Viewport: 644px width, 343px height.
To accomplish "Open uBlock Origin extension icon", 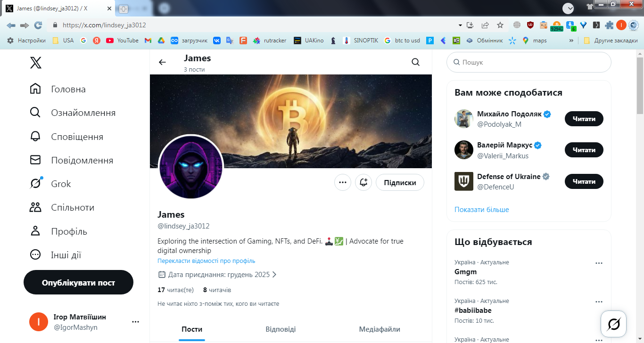I will pyautogui.click(x=530, y=25).
